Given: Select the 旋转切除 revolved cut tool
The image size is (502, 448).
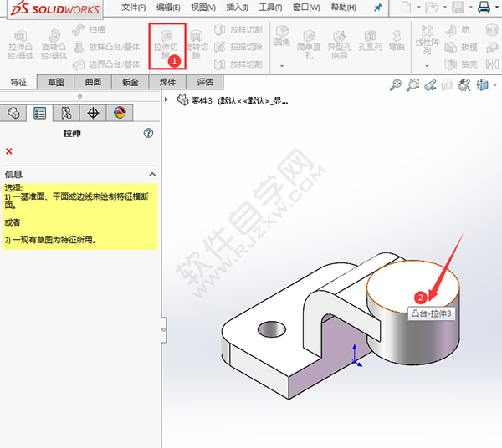Looking at the screenshot, I should point(197,45).
